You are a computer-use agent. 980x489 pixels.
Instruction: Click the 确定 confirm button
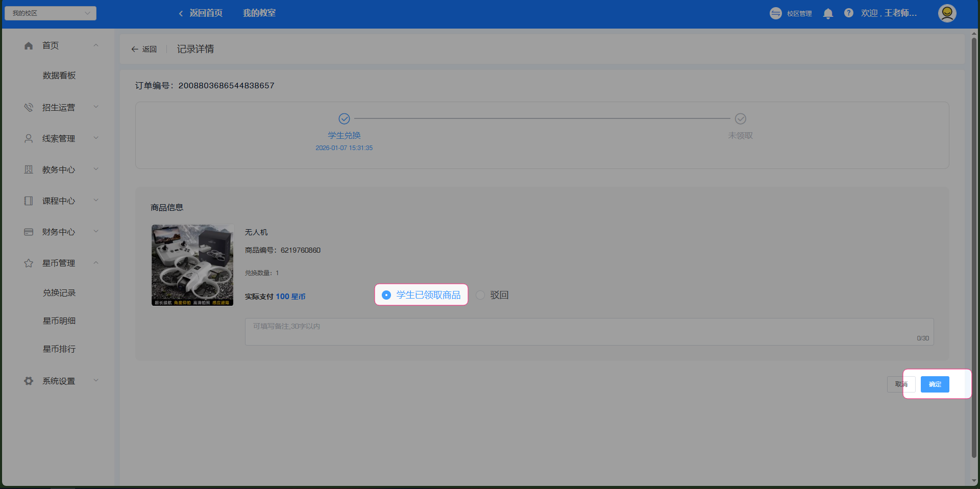tap(935, 384)
